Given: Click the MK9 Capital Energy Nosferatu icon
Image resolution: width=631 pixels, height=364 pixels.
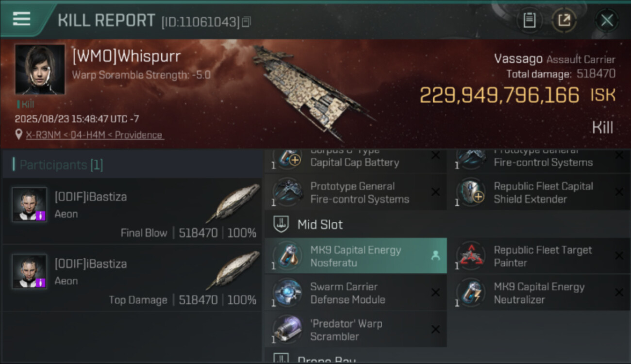Looking at the screenshot, I should [288, 256].
